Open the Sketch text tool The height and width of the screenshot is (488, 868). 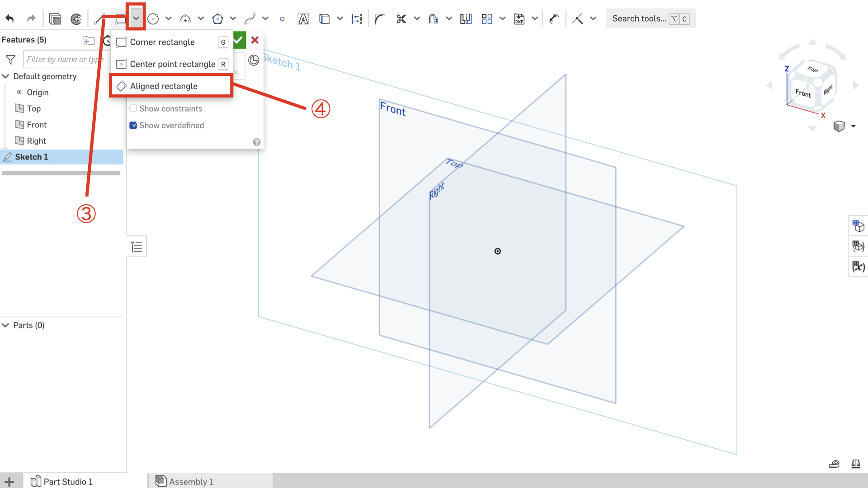(x=303, y=19)
